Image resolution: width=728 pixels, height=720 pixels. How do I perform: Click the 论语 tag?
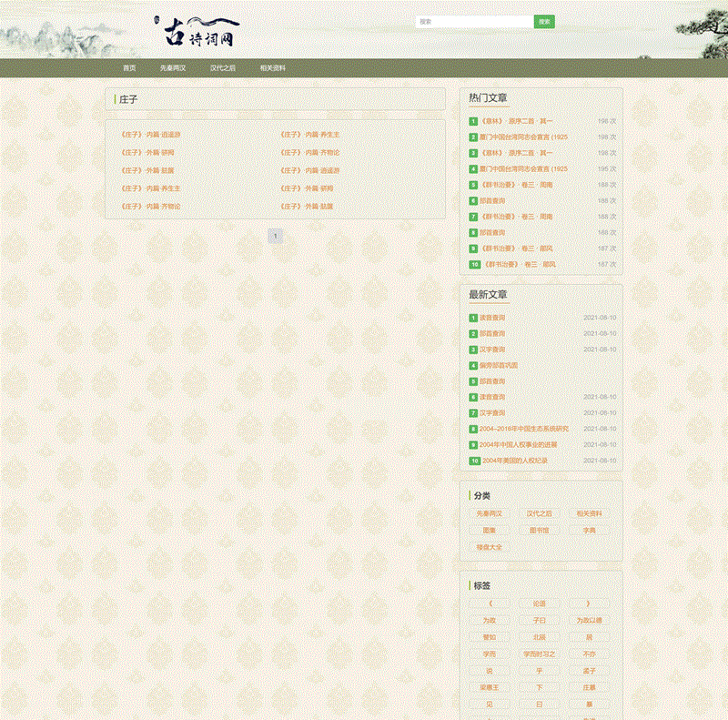(x=540, y=603)
